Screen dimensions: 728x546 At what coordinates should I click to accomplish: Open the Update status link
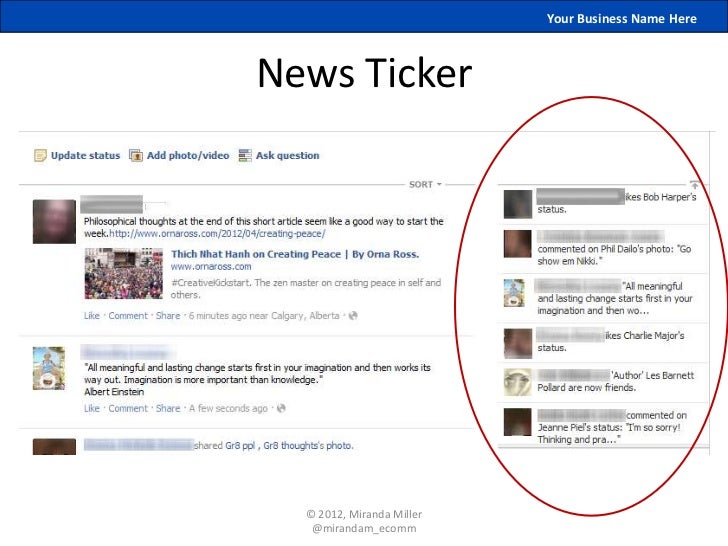(x=85, y=156)
